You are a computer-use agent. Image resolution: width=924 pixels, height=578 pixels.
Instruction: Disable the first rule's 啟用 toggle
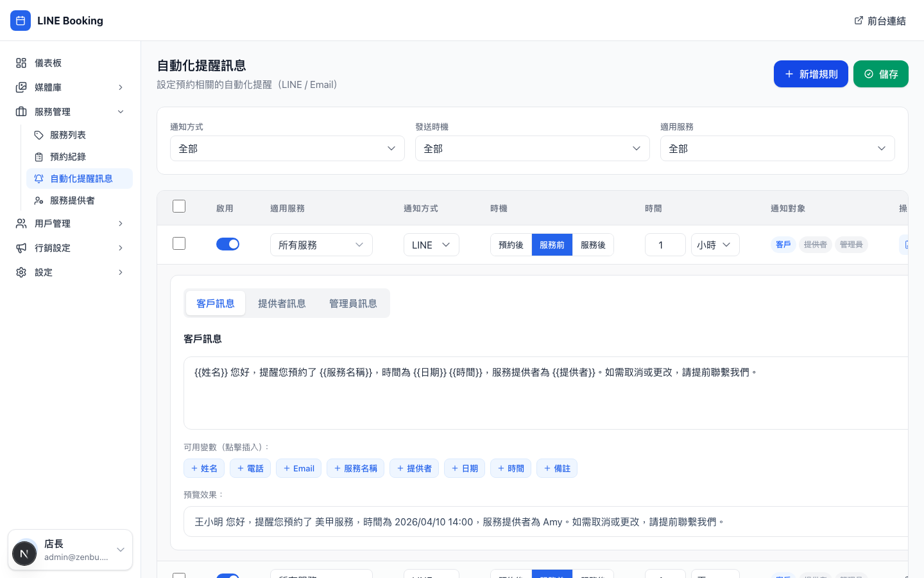click(x=228, y=244)
